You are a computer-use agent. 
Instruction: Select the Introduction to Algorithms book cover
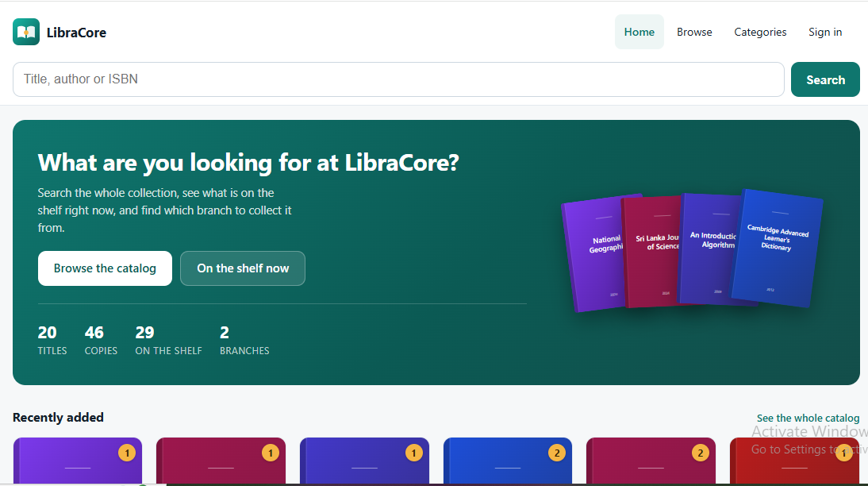click(709, 249)
